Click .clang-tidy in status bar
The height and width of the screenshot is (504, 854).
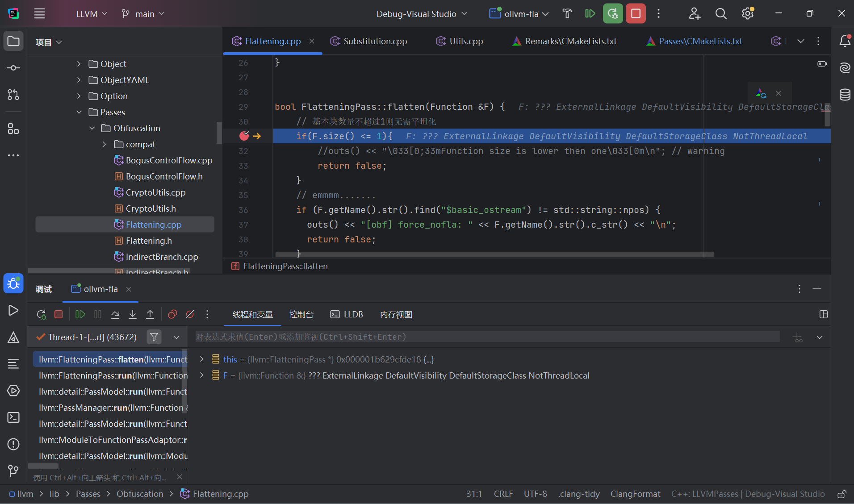pos(579,494)
